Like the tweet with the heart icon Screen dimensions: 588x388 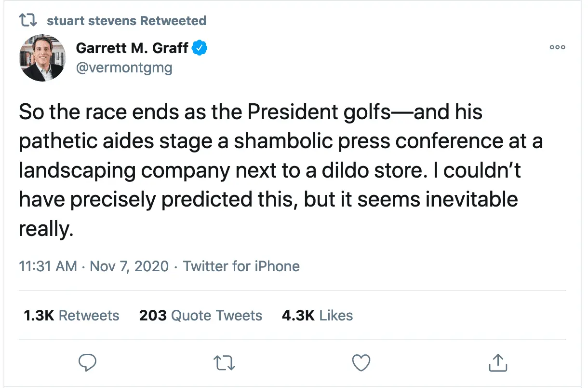361,362
